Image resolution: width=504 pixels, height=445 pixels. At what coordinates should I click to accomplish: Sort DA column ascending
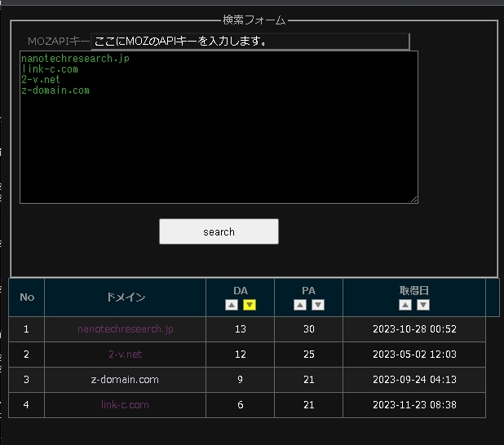[x=232, y=305]
